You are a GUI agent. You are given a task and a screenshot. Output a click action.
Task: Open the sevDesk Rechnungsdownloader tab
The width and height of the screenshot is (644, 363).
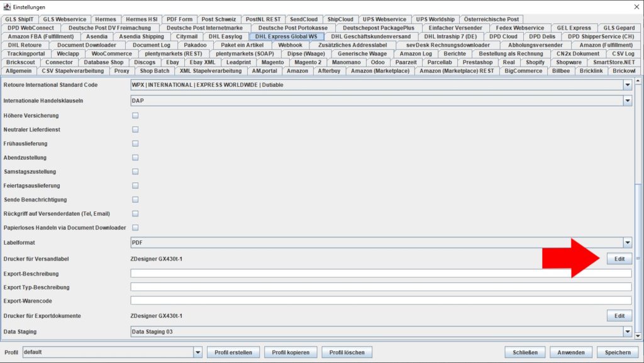click(x=448, y=45)
